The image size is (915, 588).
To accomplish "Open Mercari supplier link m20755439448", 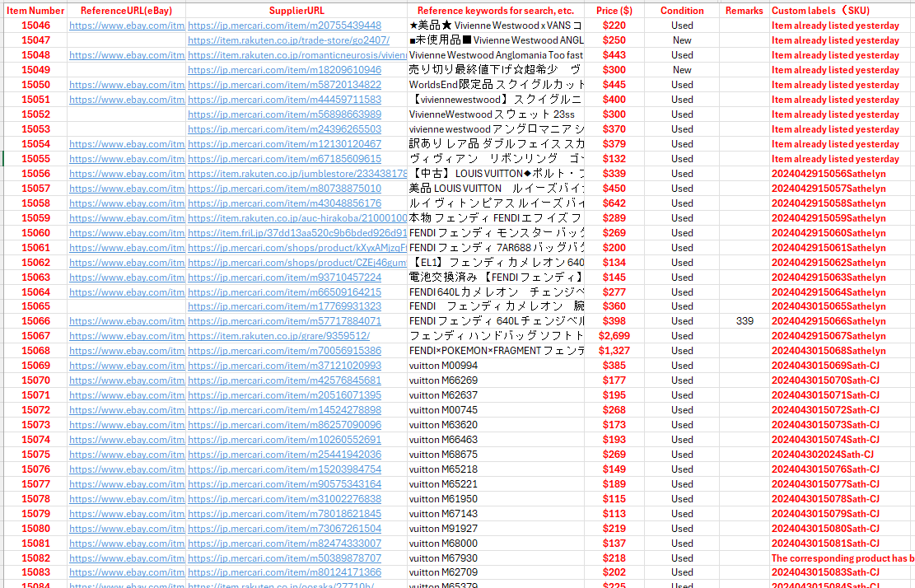I will 284,26.
